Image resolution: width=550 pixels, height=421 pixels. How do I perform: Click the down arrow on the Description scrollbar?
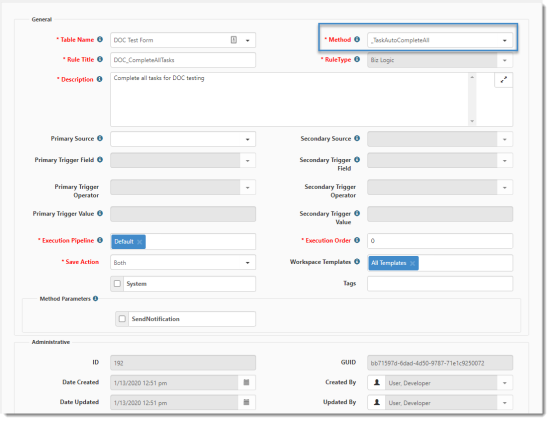click(472, 121)
